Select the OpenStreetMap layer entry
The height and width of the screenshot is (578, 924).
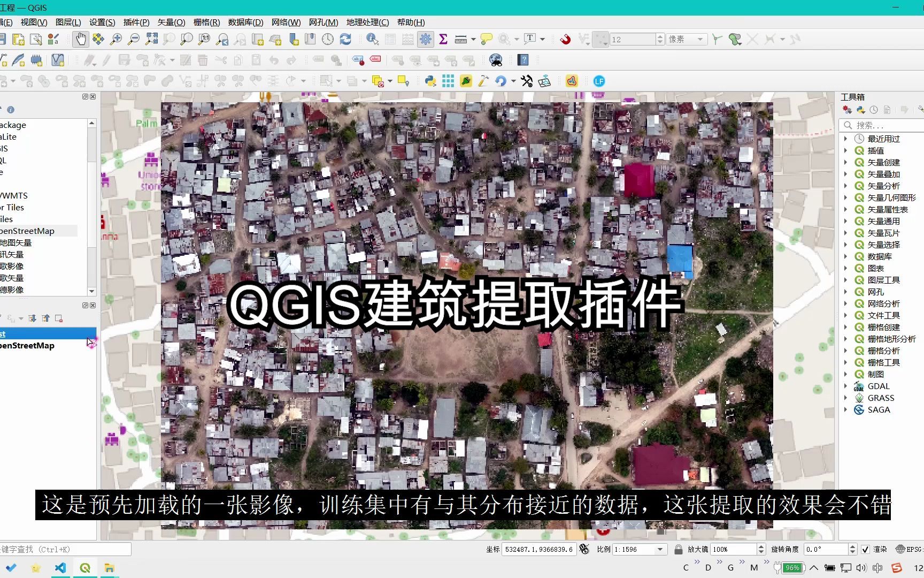click(x=27, y=345)
